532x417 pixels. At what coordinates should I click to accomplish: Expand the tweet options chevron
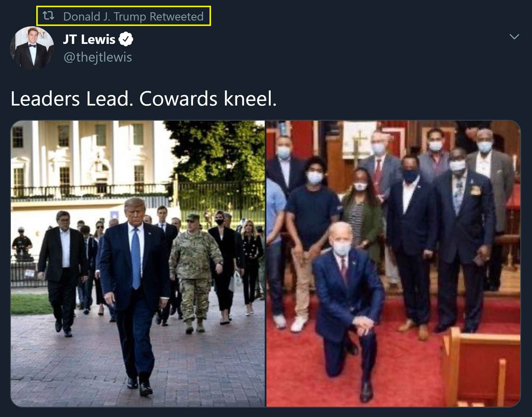pos(514,37)
